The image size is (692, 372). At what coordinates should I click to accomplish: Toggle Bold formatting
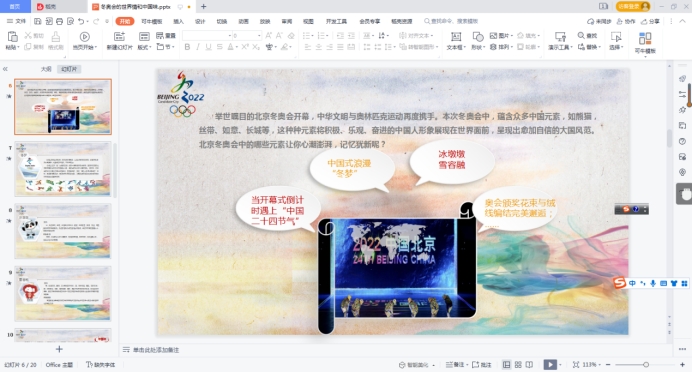tap(187, 47)
